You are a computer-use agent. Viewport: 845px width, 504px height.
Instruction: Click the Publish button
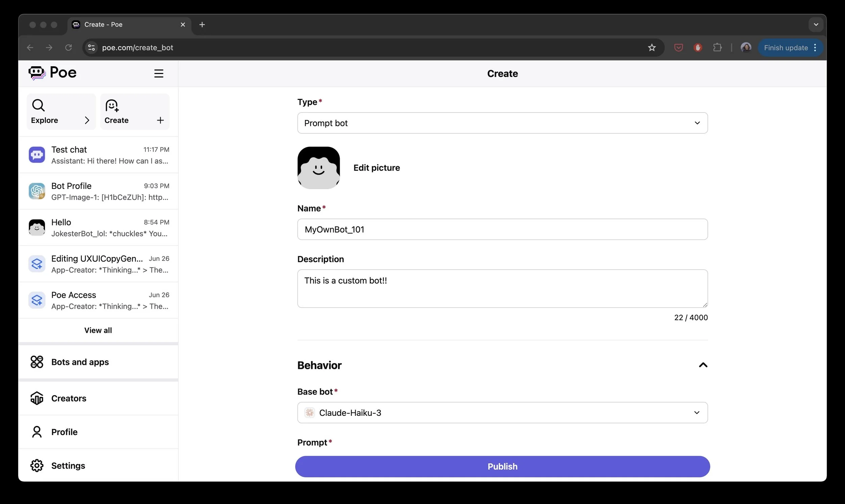click(x=502, y=466)
